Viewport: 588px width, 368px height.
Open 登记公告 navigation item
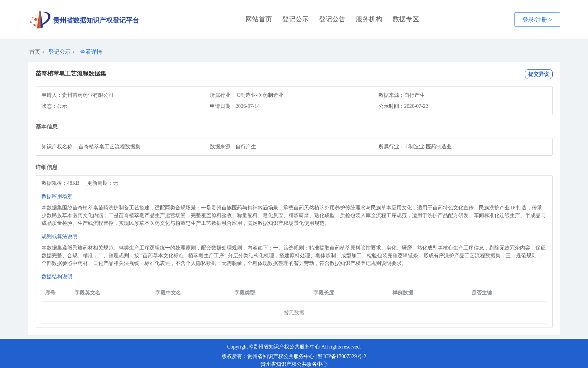click(332, 19)
